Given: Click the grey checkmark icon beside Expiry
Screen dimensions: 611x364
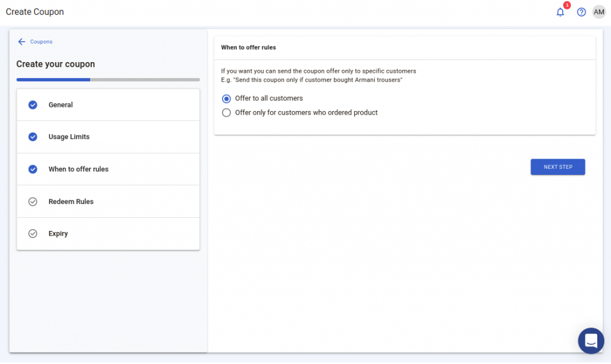Looking at the screenshot, I should point(33,233).
